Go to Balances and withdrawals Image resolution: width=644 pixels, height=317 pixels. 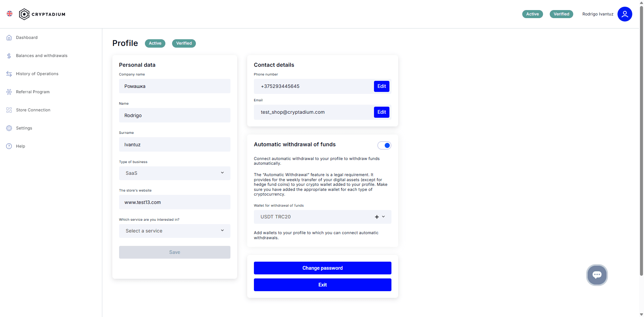click(42, 56)
